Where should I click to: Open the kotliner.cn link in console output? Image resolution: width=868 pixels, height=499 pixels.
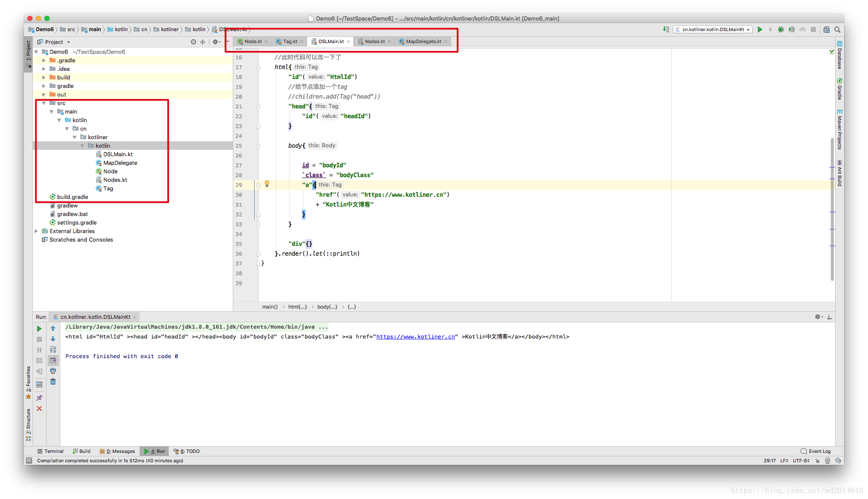pos(415,337)
